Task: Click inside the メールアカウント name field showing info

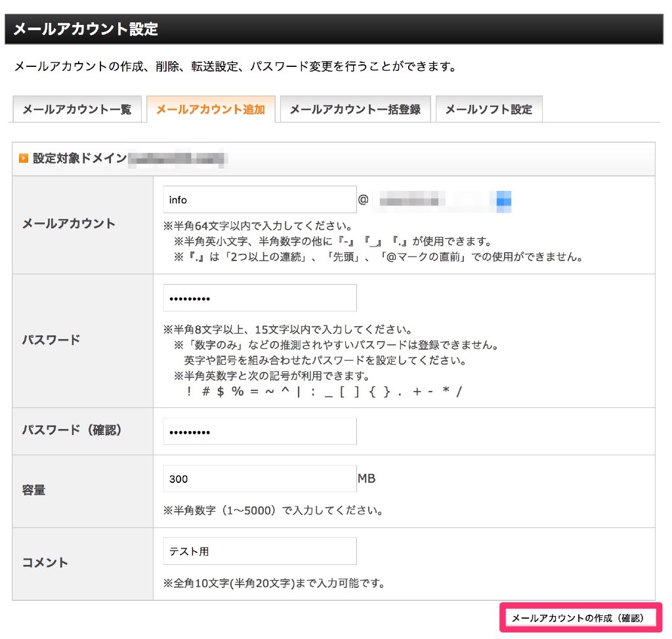Action: pos(259,199)
